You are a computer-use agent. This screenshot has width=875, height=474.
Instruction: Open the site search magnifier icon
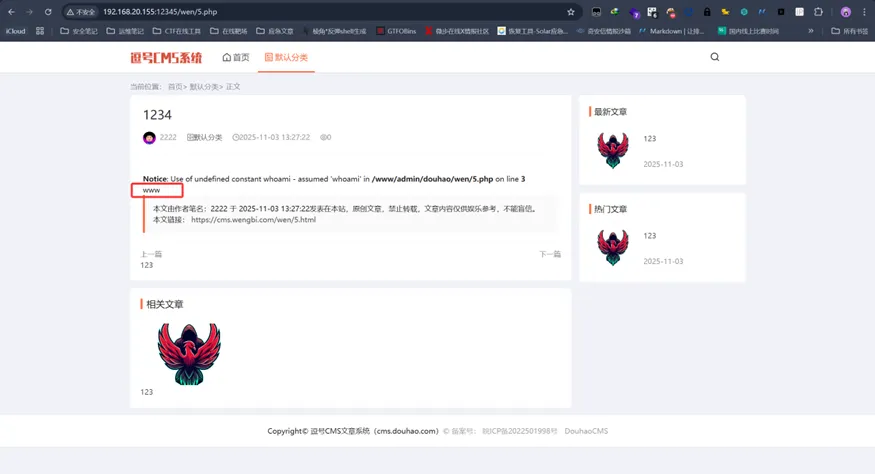coord(714,57)
